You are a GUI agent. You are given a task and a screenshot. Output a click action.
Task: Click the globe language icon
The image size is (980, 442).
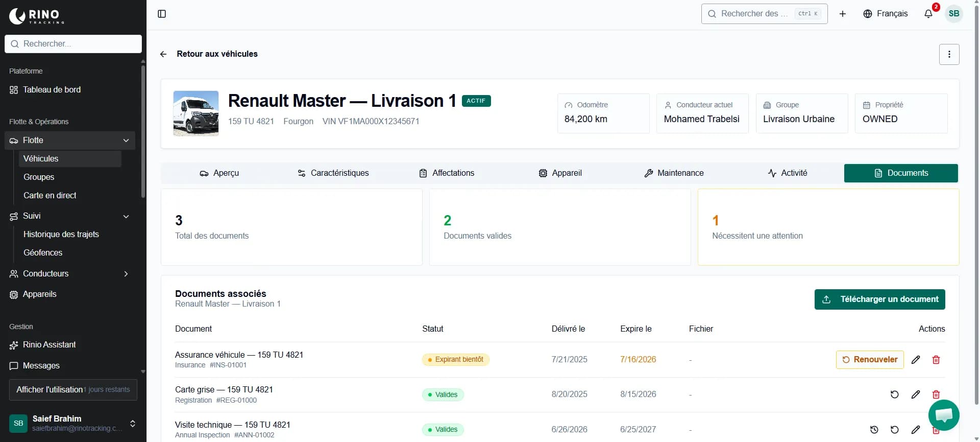(x=868, y=14)
